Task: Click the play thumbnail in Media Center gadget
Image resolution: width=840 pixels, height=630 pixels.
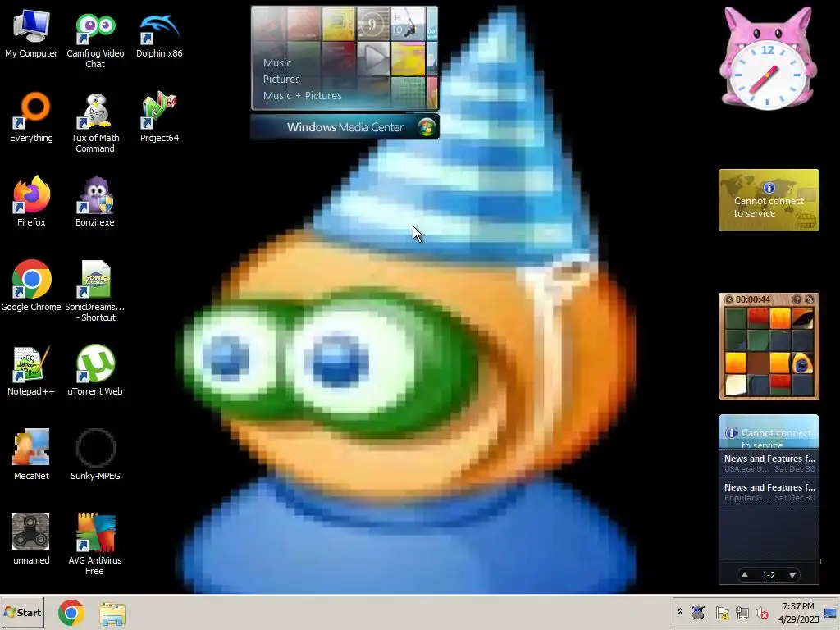Action: (x=374, y=58)
